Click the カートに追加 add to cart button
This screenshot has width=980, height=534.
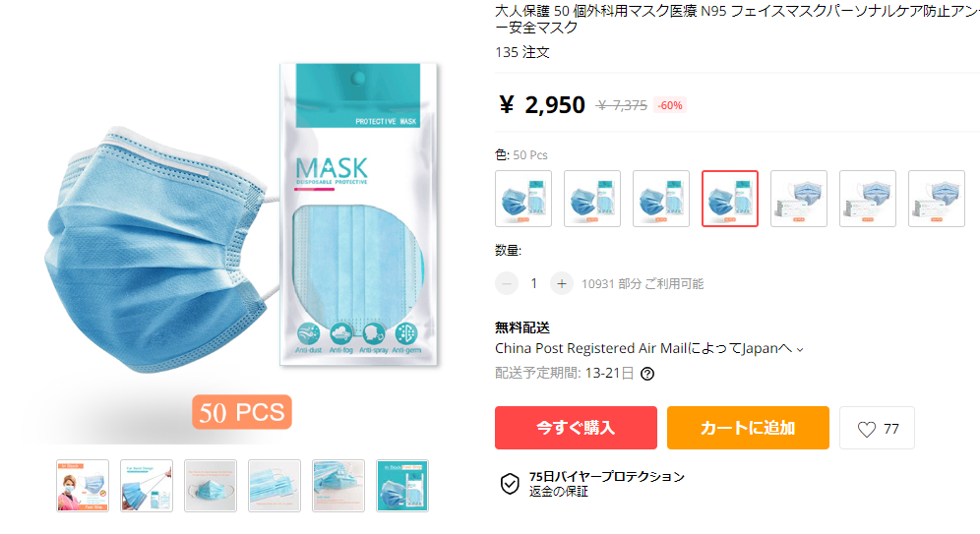[x=748, y=428]
